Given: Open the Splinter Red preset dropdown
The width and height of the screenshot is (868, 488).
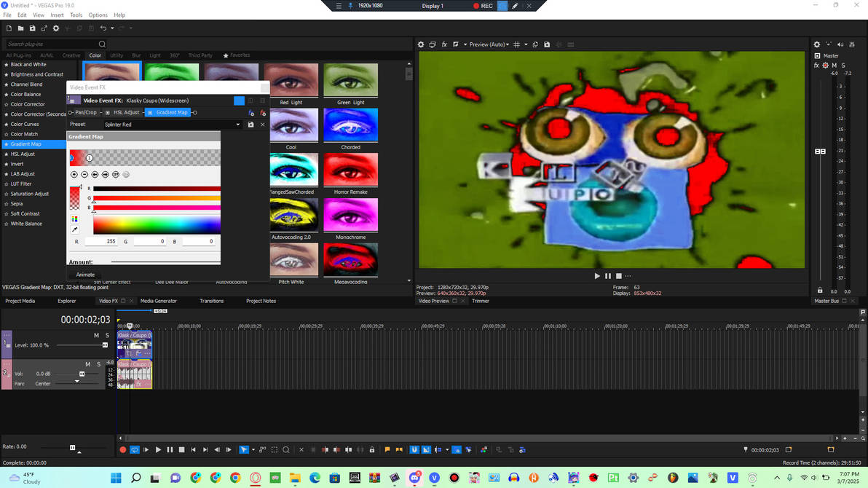Looking at the screenshot, I should pyautogui.click(x=238, y=124).
